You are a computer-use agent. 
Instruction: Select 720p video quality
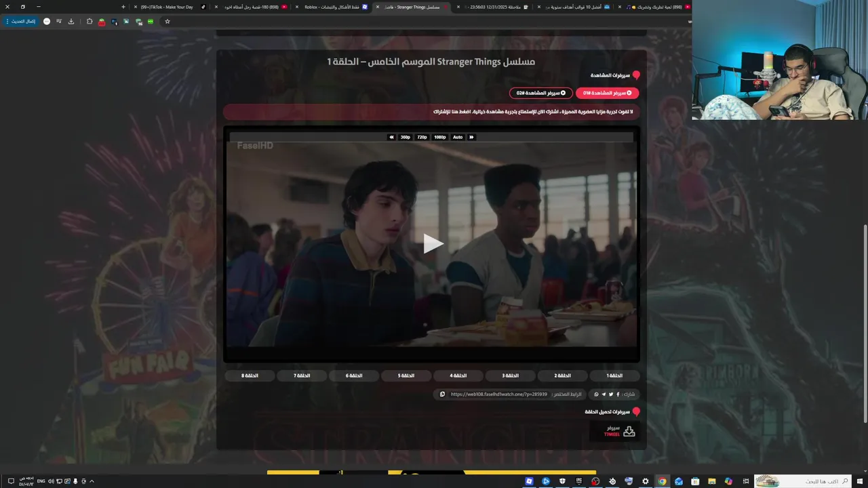point(422,137)
